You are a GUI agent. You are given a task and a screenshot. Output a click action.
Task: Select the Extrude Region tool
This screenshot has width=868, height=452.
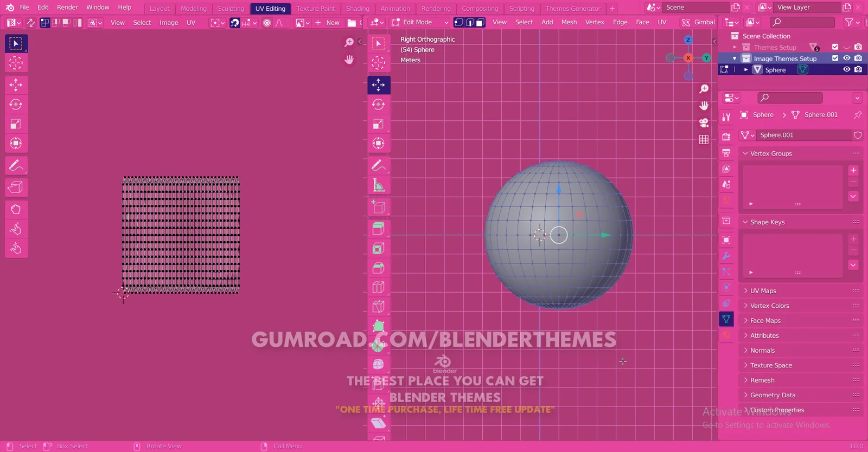[379, 229]
